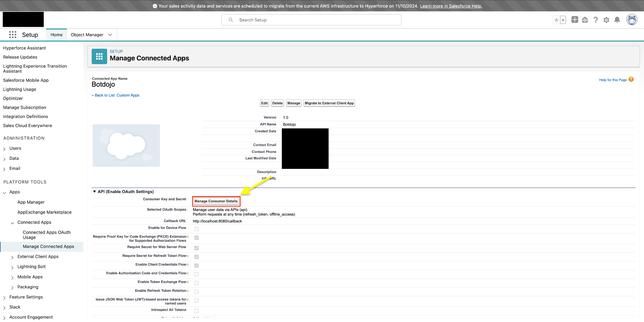Open the App Launcher grid icon
Screen dimensions: 644x322
13,35
